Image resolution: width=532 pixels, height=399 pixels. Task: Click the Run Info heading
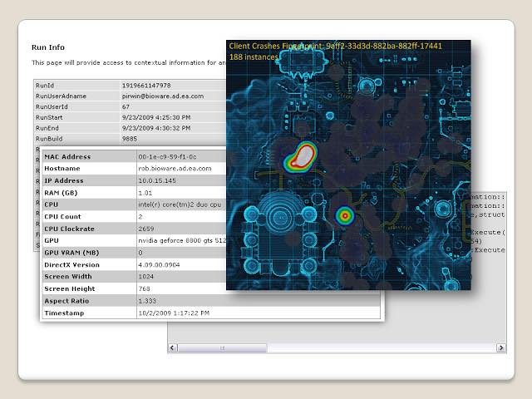[x=48, y=47]
